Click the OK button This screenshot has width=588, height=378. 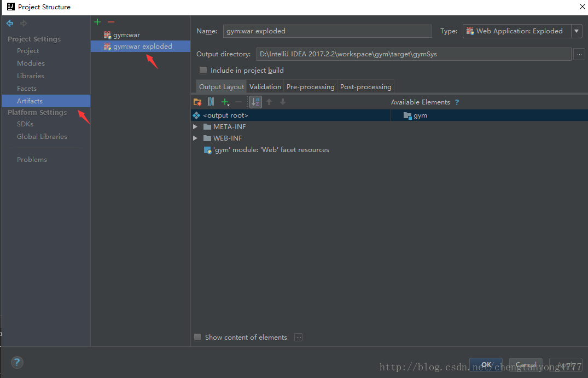click(486, 365)
